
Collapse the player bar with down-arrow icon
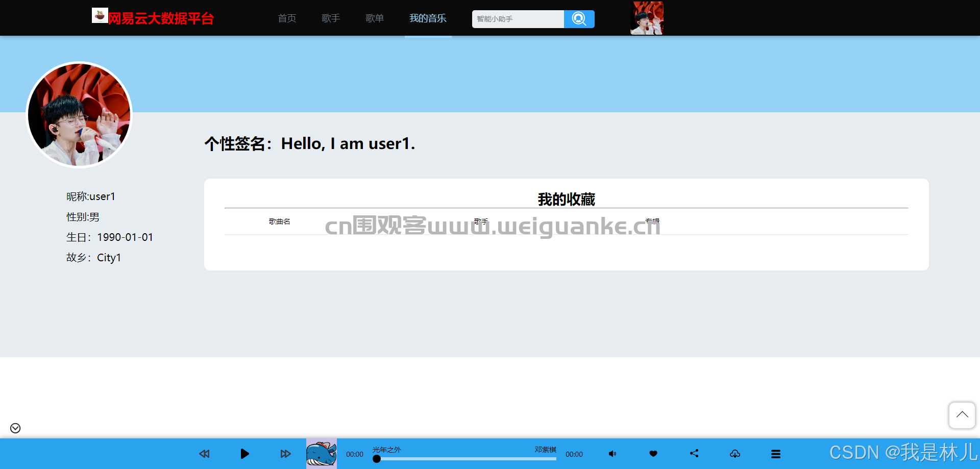coord(15,428)
